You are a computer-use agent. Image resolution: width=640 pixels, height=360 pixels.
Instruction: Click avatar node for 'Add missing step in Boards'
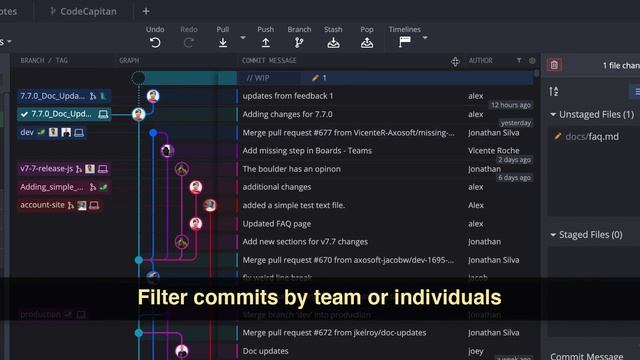pyautogui.click(x=167, y=151)
